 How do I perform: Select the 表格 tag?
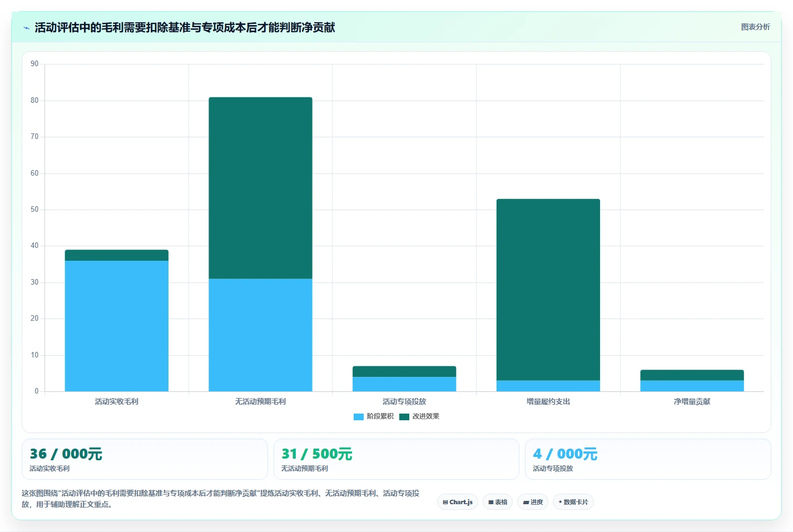click(x=498, y=502)
